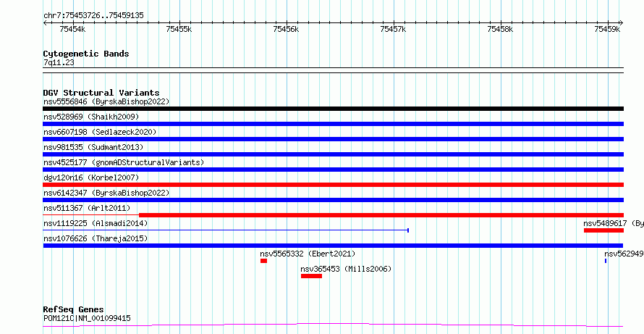Image resolution: width=644 pixels, height=334 pixels.
Task: Open the nsv562949 variant label
Action: 624,254
